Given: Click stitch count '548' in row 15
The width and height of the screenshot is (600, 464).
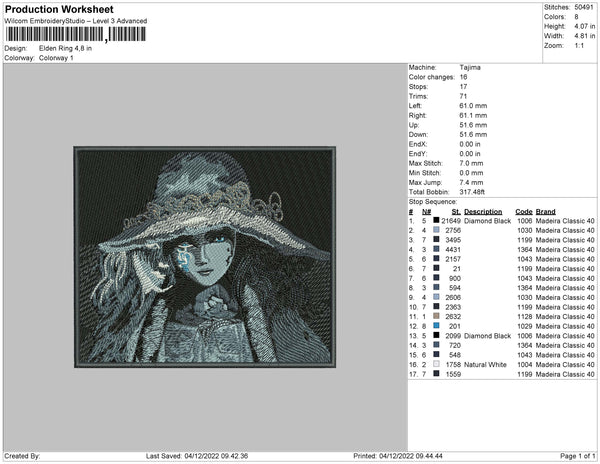Looking at the screenshot, I should click(x=455, y=355).
